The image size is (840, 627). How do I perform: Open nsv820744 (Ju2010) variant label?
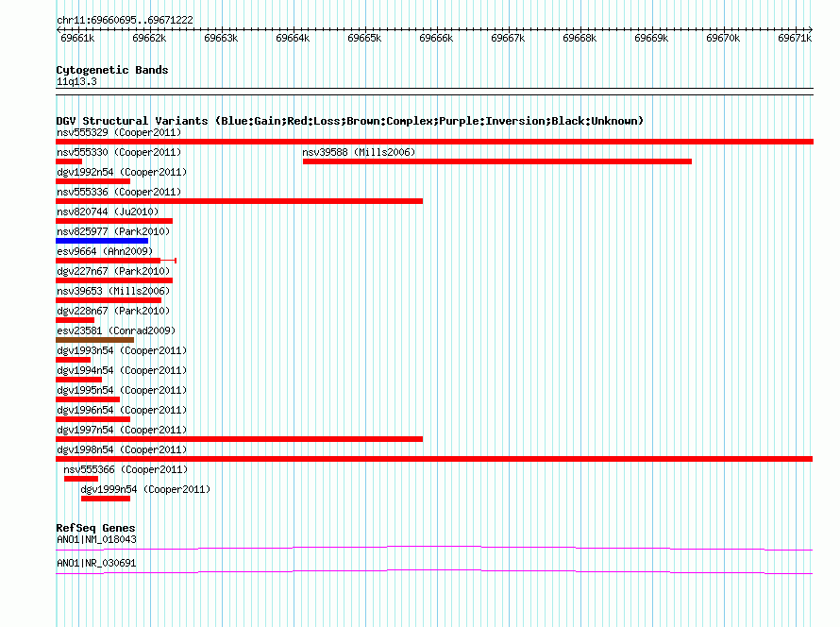coord(108,212)
